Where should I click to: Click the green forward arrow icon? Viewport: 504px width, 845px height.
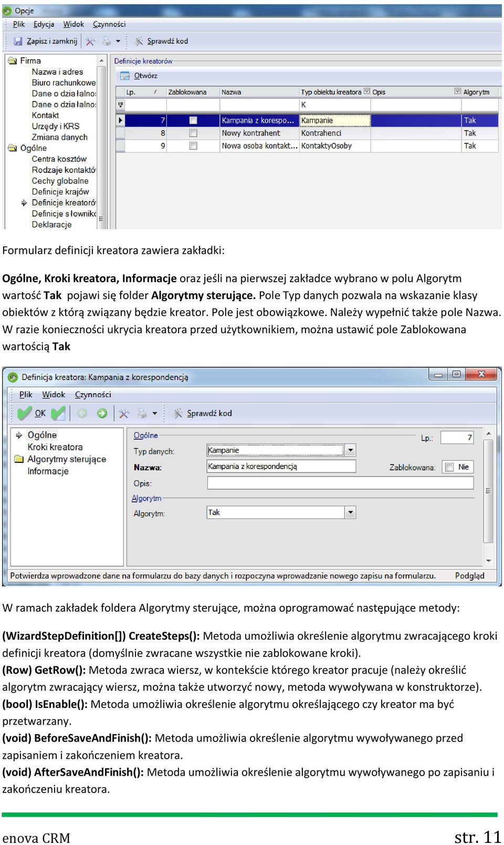[102, 414]
